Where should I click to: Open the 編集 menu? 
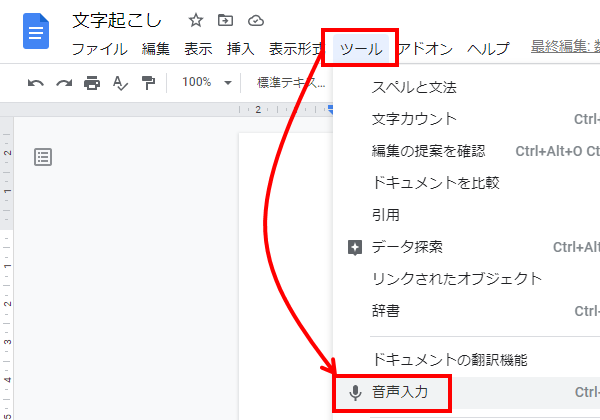click(156, 48)
